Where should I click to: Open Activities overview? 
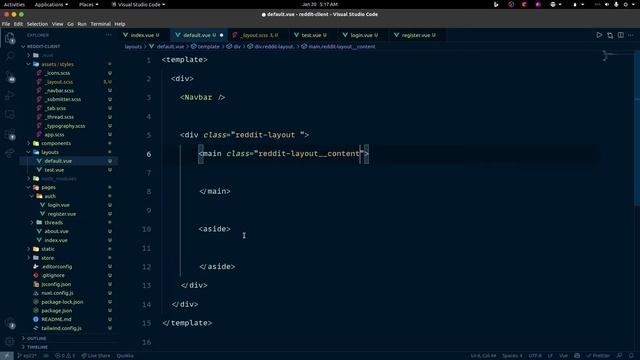pyautogui.click(x=14, y=4)
